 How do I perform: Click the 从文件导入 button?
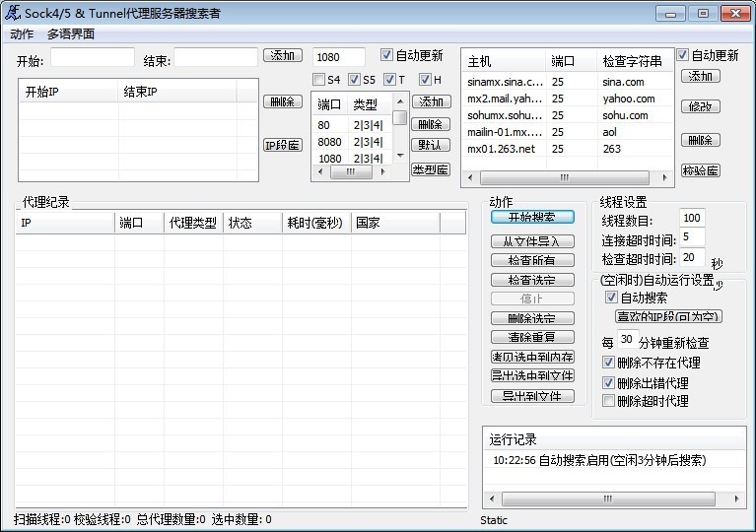(x=532, y=241)
